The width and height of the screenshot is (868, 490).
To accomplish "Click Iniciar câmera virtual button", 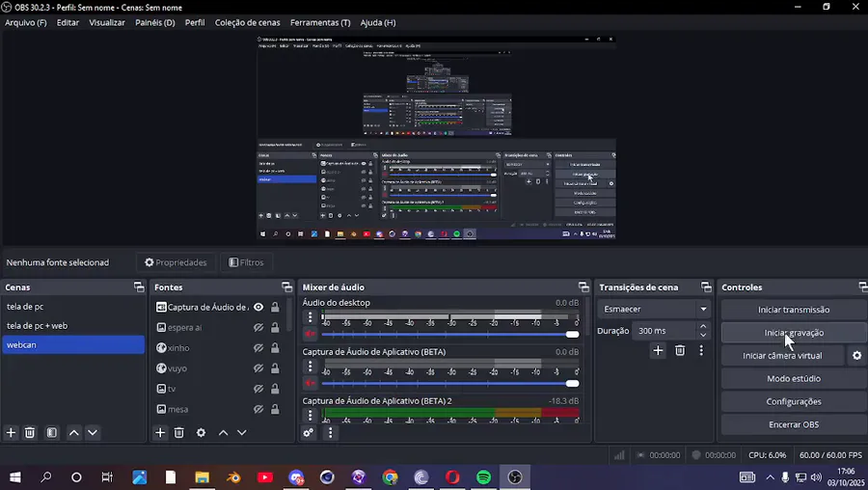I will point(782,356).
